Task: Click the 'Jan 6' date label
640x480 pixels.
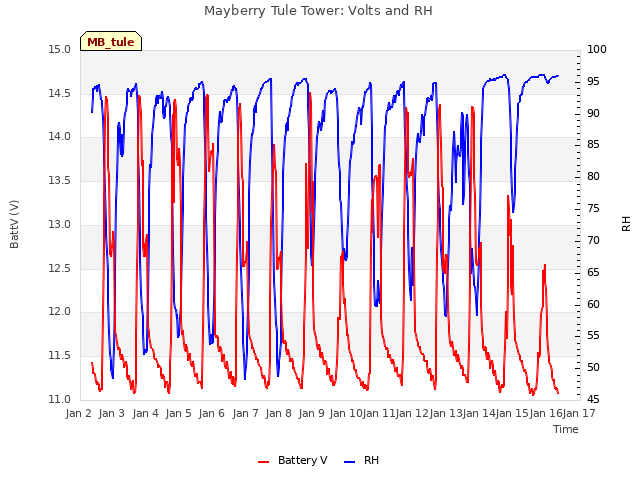Action: coord(211,413)
